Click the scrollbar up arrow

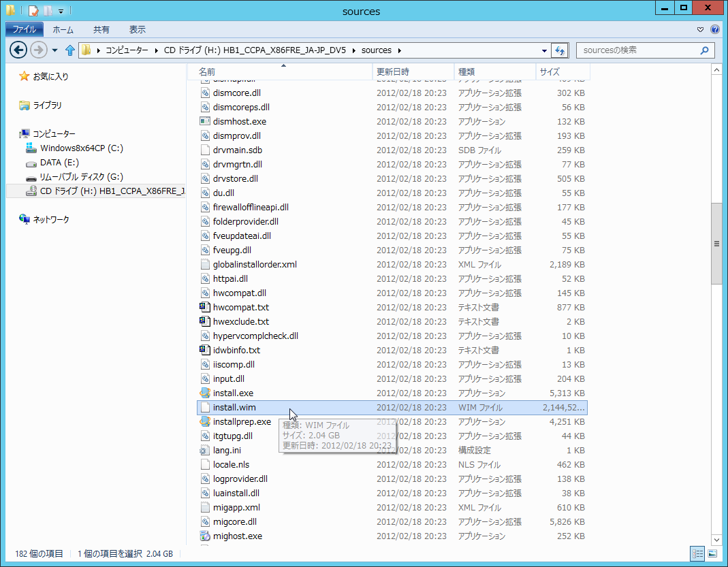tap(716, 70)
